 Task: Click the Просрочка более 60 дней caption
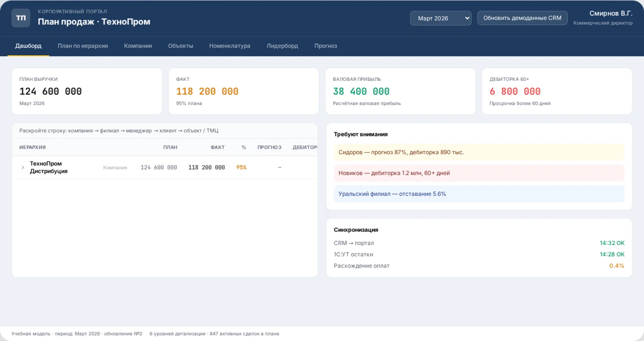coord(520,103)
